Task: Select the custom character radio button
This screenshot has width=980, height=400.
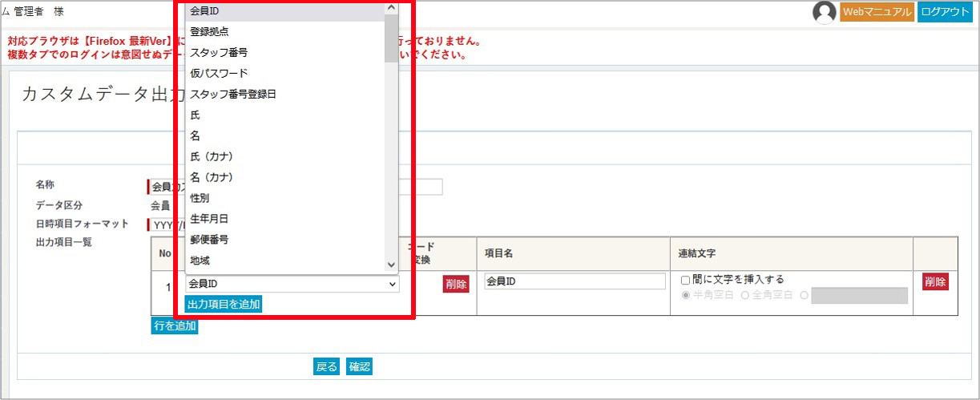Action: pyautogui.click(x=805, y=296)
